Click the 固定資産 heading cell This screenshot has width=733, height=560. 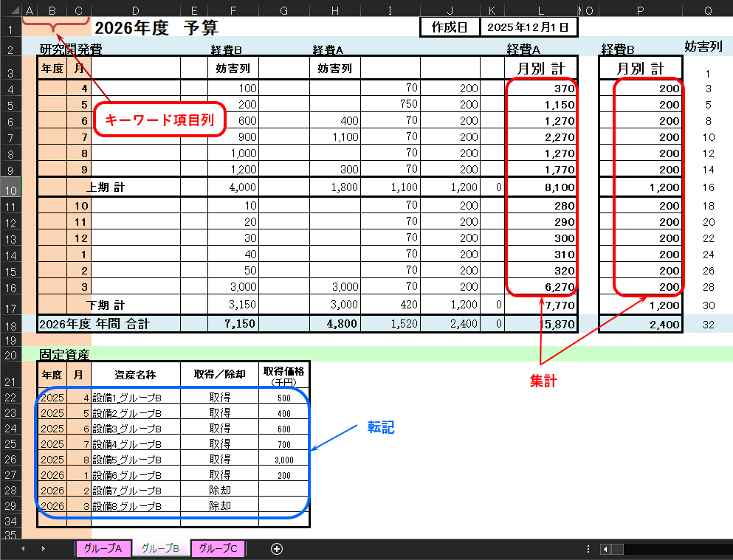point(64,354)
